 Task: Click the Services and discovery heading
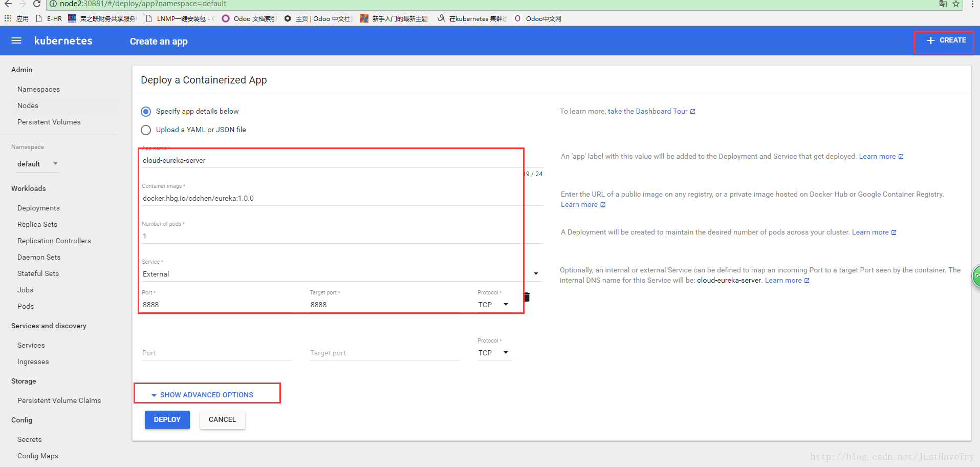click(x=49, y=326)
